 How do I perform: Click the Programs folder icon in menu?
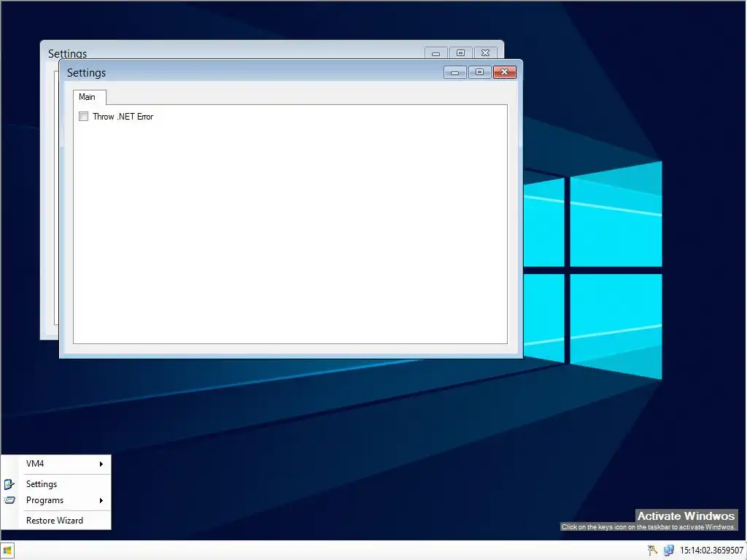[9, 500]
